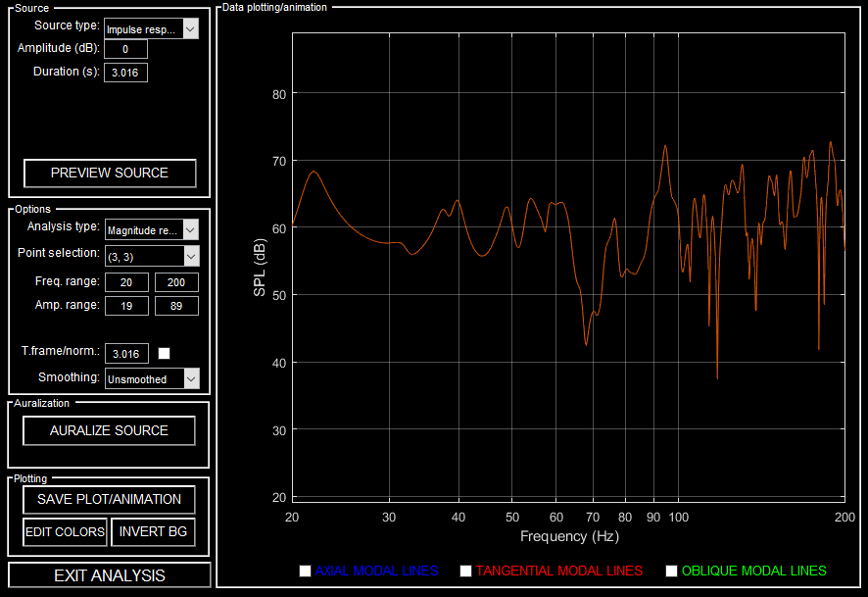The height and width of the screenshot is (597, 868).
Task: Click the 200 tick on the frequency axis
Action: (x=844, y=518)
